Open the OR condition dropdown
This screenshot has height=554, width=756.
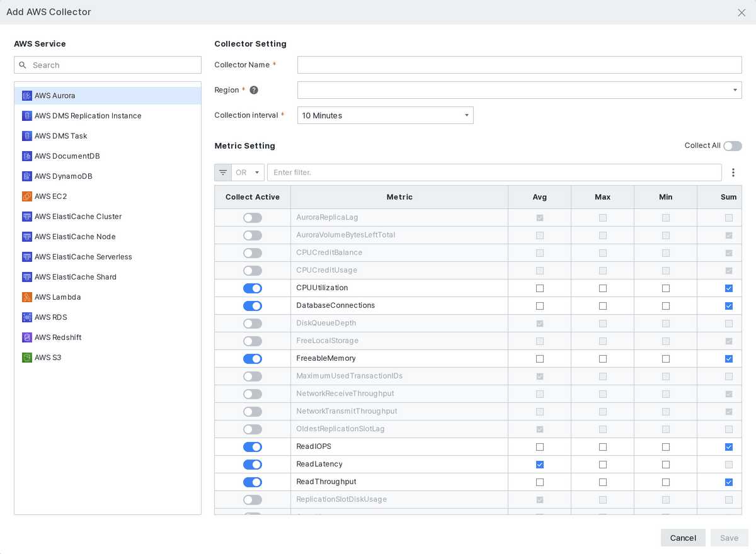coord(248,172)
